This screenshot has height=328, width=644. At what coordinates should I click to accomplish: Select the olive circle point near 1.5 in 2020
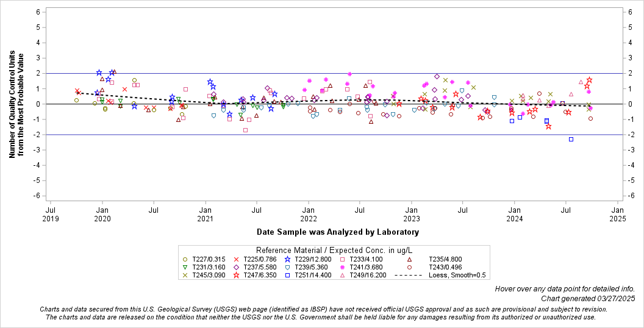[x=134, y=80]
